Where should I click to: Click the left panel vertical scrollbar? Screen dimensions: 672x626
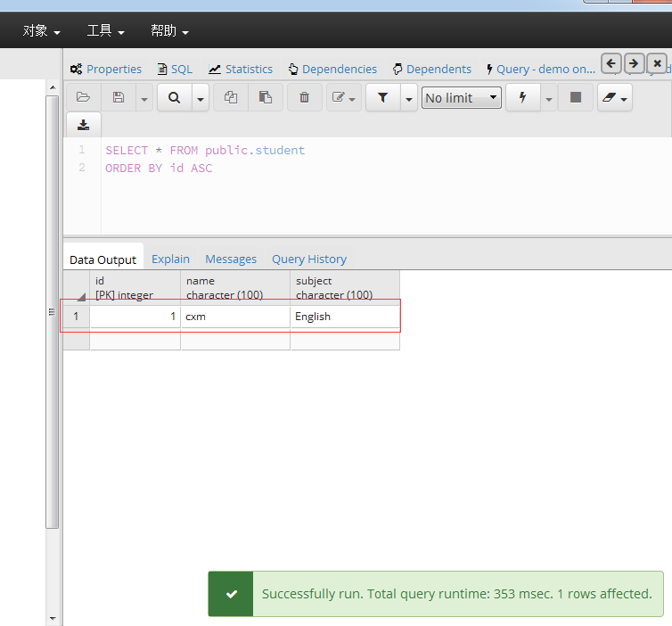pos(53,312)
